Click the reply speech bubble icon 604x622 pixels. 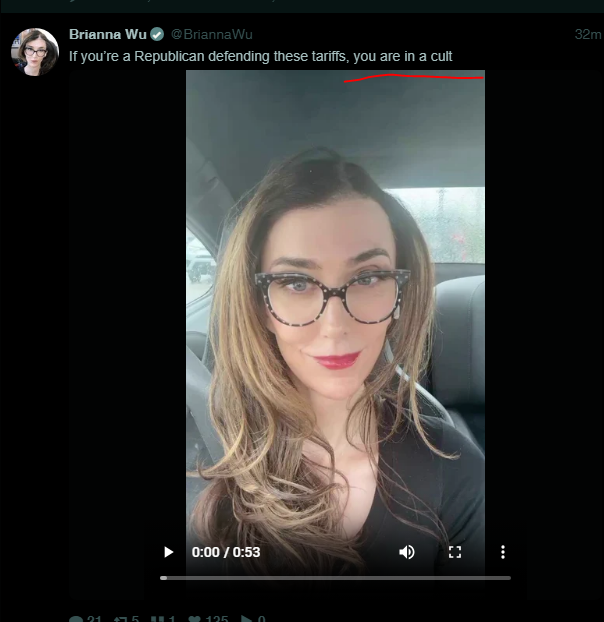[75, 619]
